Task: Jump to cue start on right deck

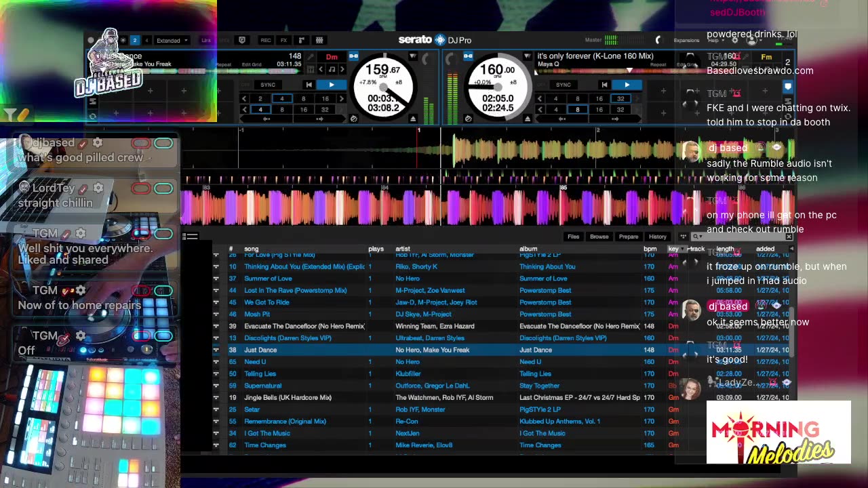Action: [x=604, y=85]
